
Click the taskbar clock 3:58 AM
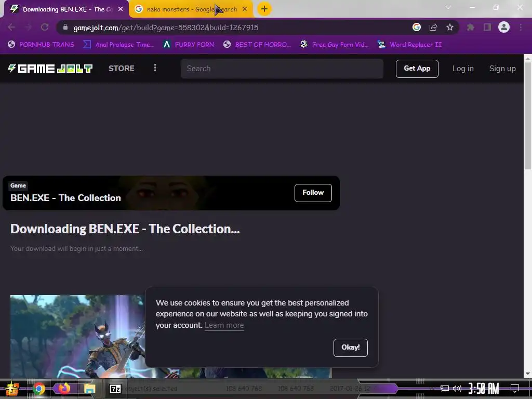[484, 389]
